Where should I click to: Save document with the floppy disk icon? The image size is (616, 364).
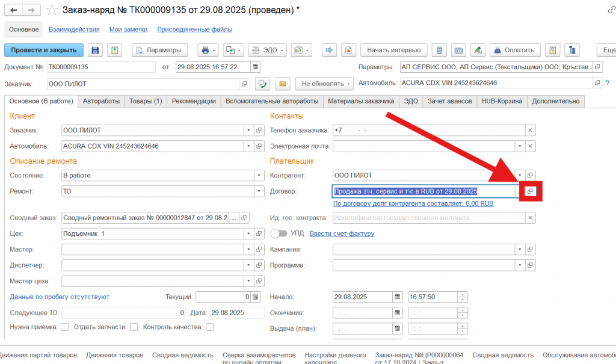pyautogui.click(x=95, y=50)
